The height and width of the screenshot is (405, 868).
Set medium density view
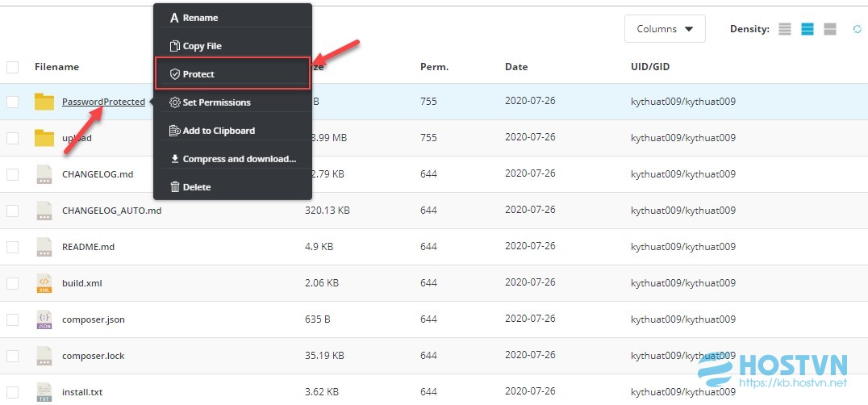point(807,29)
